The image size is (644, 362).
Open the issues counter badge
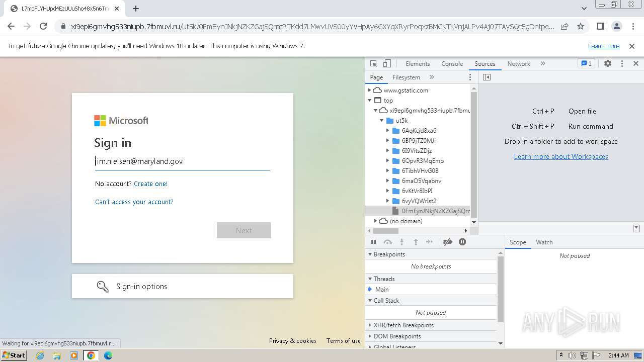point(586,64)
